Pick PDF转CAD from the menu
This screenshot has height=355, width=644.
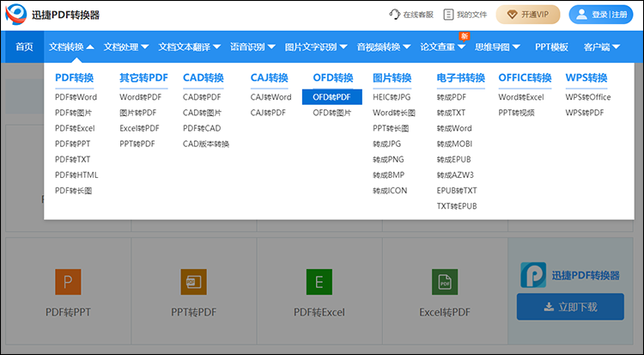(202, 128)
